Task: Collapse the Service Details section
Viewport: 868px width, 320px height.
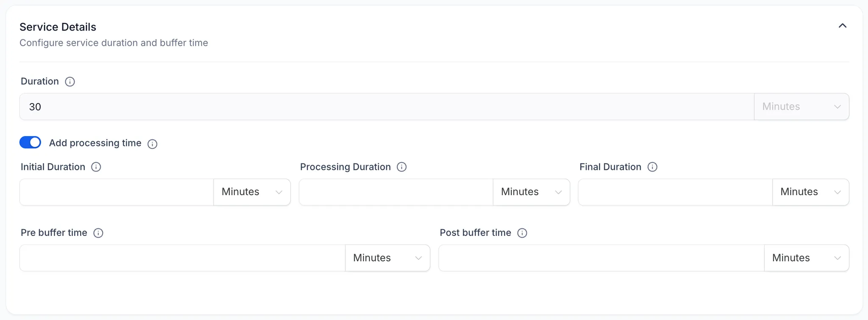Action: click(x=843, y=26)
